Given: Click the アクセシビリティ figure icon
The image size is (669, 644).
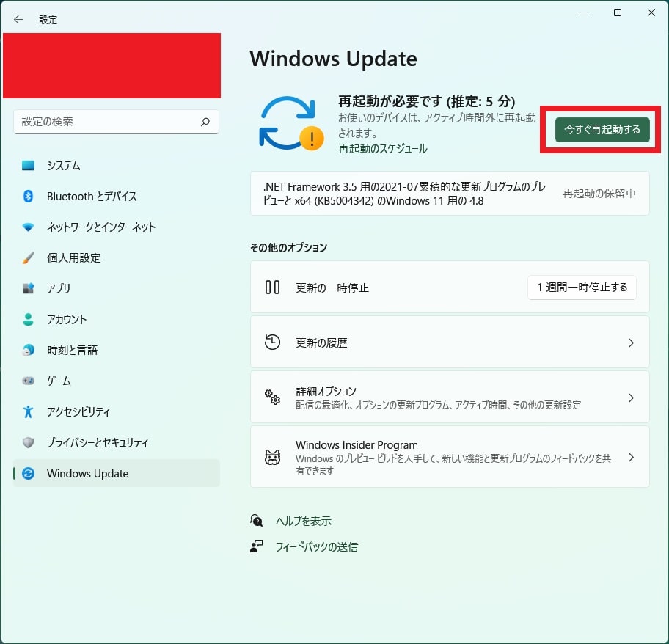Looking at the screenshot, I should click(x=28, y=411).
